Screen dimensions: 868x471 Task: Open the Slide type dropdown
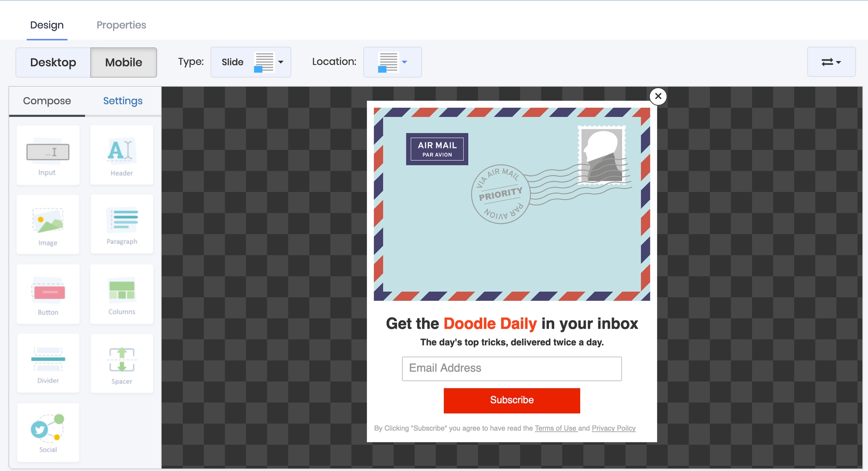[x=251, y=62]
